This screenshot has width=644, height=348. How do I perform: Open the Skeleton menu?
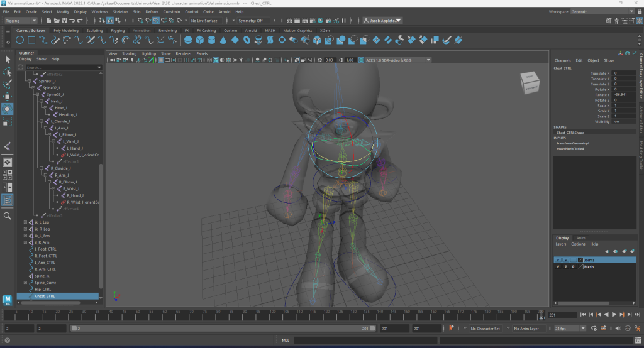point(119,12)
